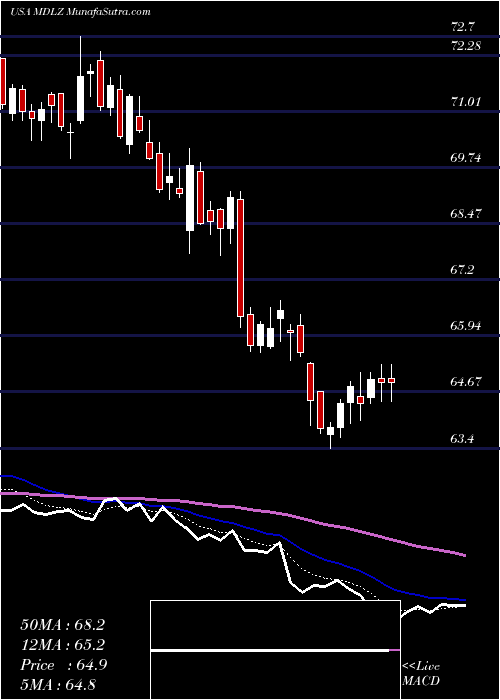Click the <<Live MACD label
This screenshot has width=500, height=700.
point(421,673)
